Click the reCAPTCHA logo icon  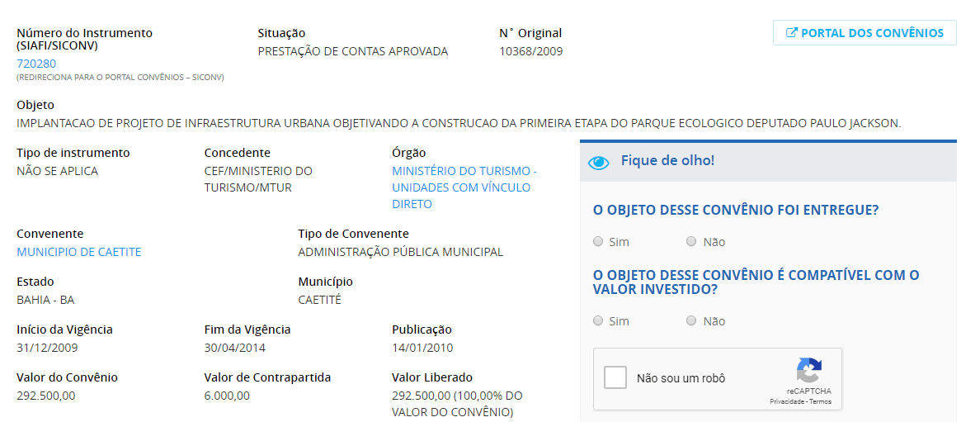tap(808, 370)
